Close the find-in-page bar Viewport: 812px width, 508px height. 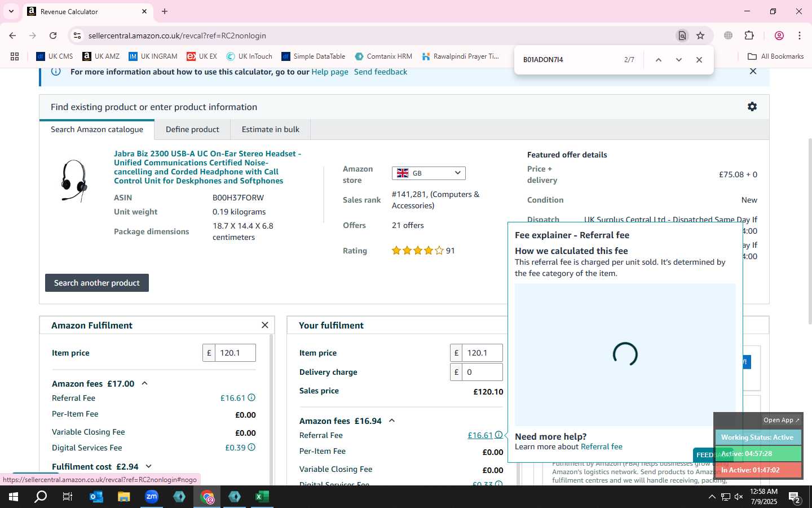coord(699,60)
